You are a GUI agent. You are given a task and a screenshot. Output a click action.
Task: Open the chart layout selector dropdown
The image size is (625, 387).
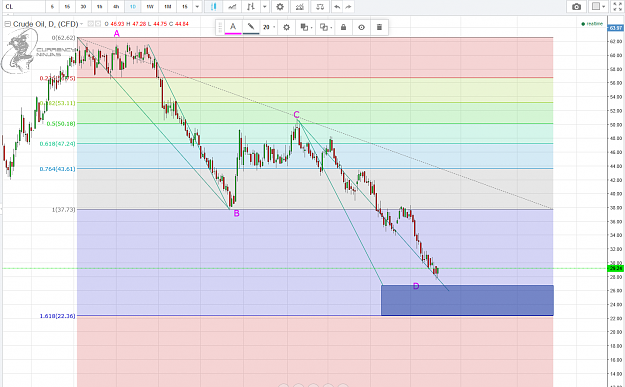coord(599,7)
